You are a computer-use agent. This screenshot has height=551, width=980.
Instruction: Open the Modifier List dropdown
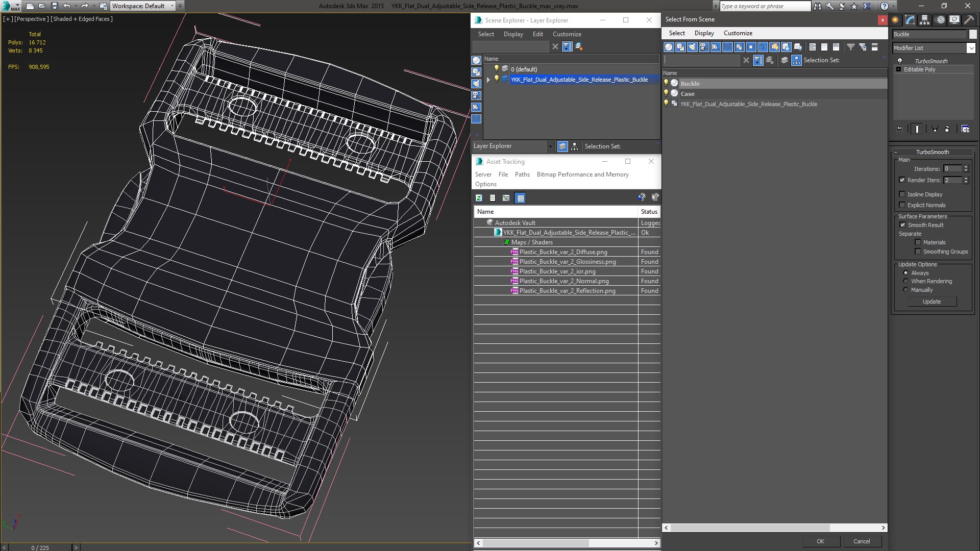[x=971, y=48]
